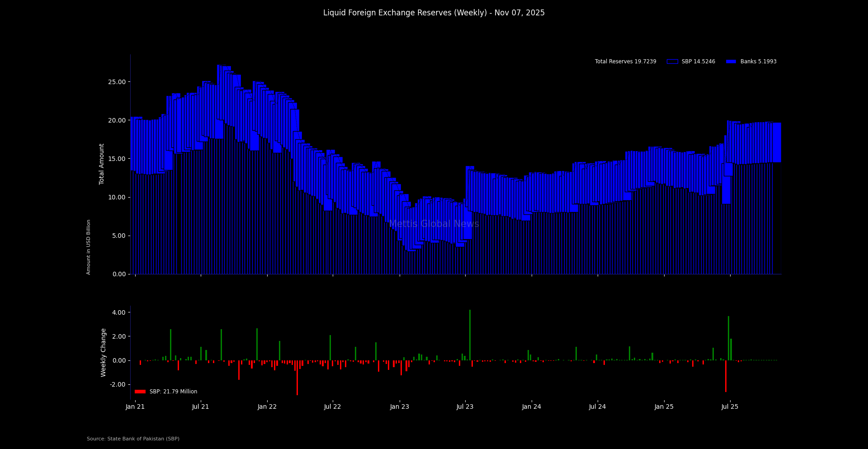Click the SBP dark outlined legend swatch
Viewport: 868px width, 449px height.
point(672,61)
